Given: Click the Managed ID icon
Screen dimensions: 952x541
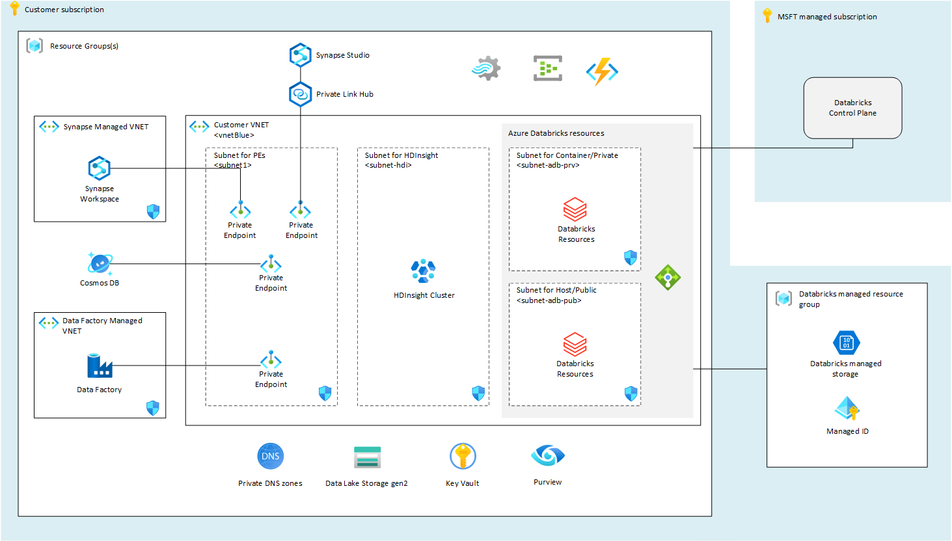Looking at the screenshot, I should (x=847, y=409).
